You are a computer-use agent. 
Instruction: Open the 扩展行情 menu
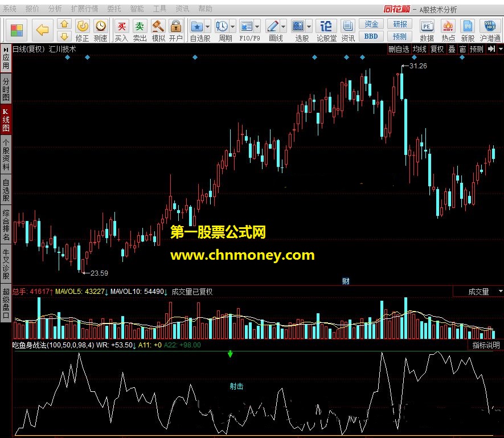point(84,9)
